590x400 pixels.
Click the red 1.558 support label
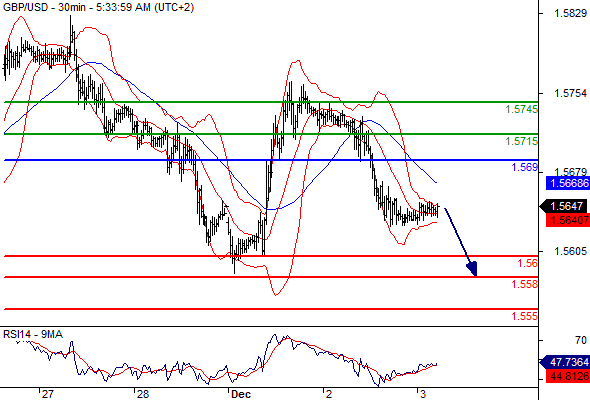[x=525, y=284]
